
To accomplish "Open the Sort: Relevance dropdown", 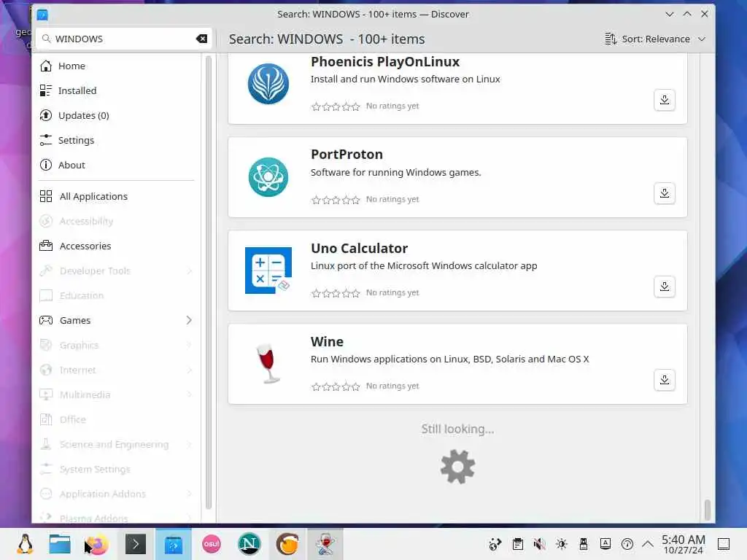I will (655, 39).
